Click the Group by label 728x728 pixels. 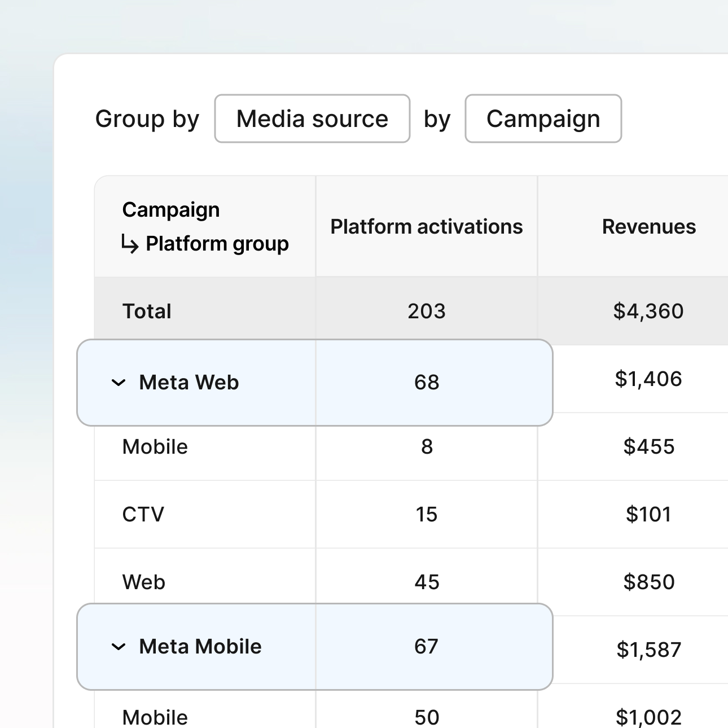click(147, 119)
